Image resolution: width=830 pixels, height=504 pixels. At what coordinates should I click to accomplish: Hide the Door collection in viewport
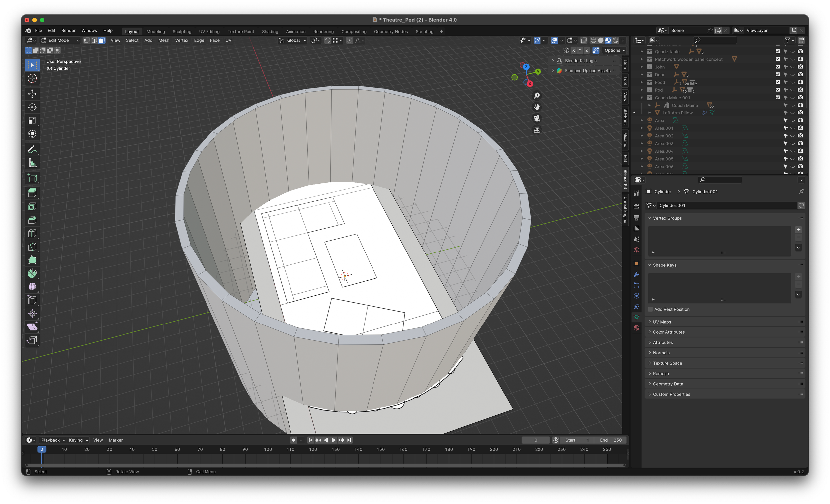coord(793,75)
